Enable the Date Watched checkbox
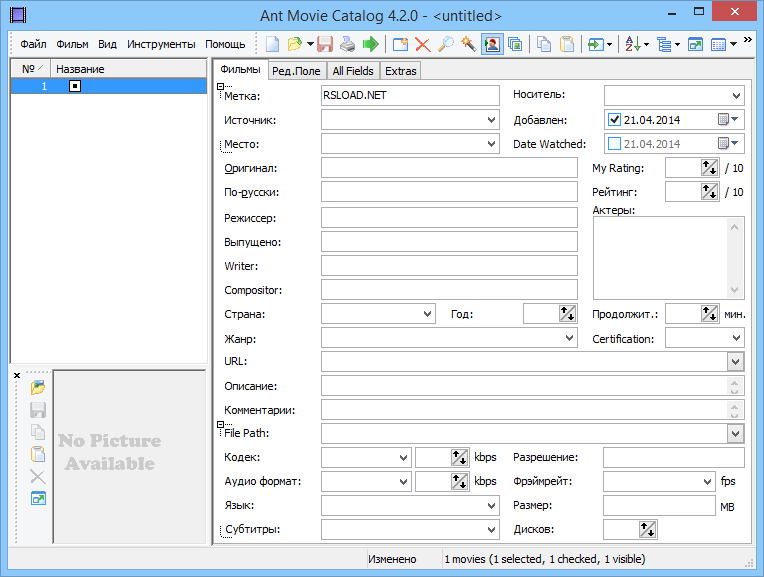This screenshot has height=577, width=764. (614, 144)
